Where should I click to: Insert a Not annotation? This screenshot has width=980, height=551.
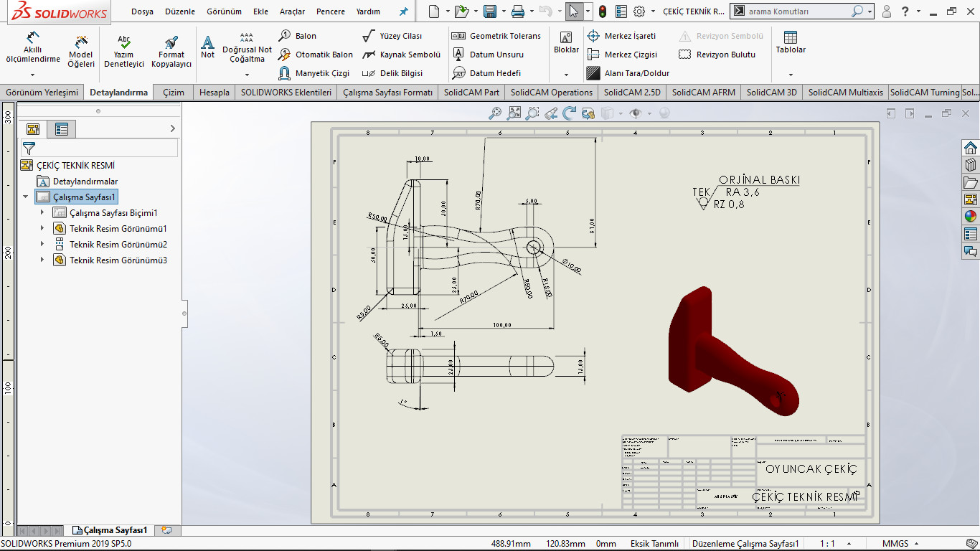[207, 47]
